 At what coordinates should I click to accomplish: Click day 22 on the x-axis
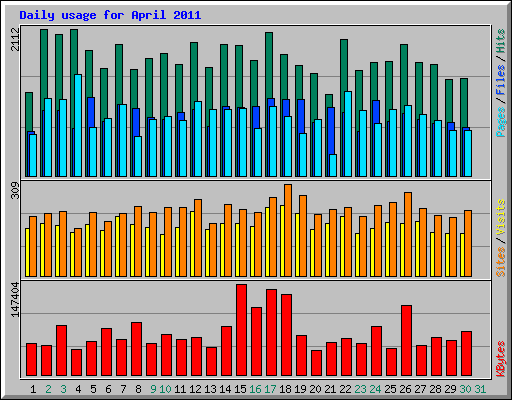pyautogui.click(x=345, y=389)
